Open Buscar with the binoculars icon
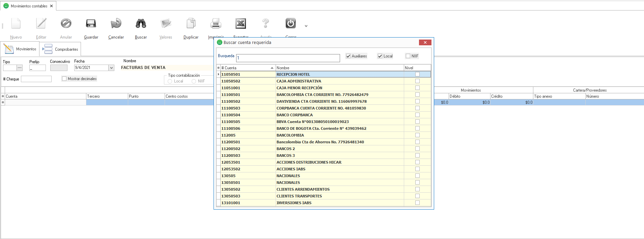 click(141, 24)
